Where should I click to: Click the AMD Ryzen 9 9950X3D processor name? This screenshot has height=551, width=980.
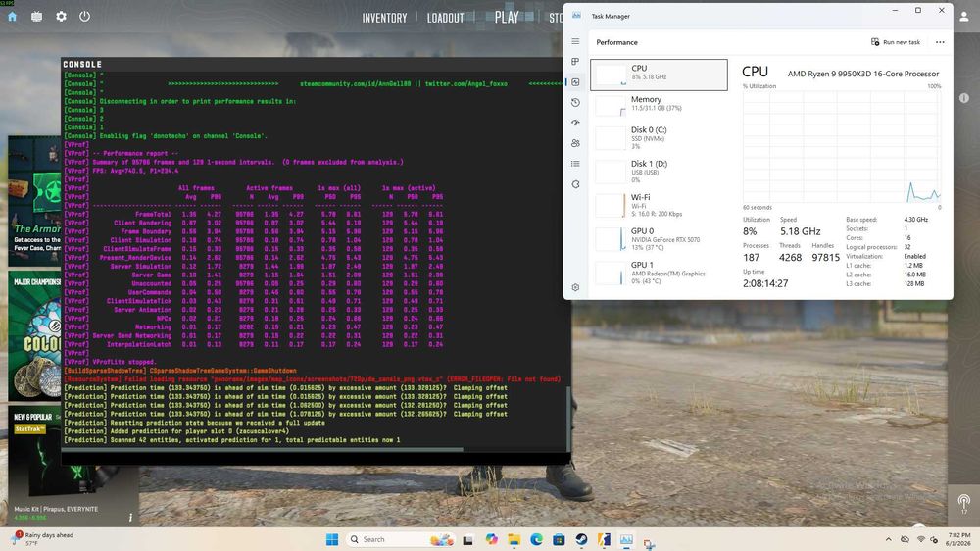point(863,74)
